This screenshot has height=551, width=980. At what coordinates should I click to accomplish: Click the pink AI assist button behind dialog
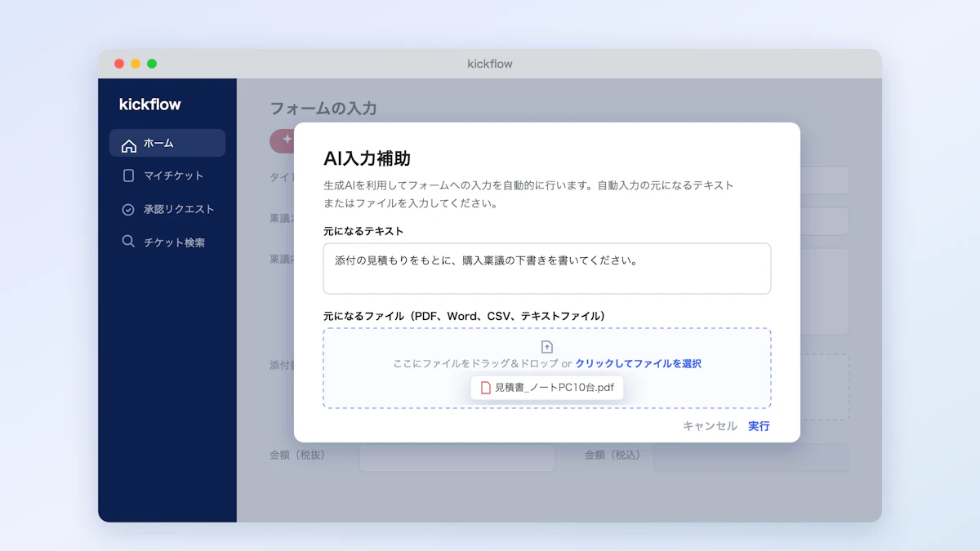[283, 140]
